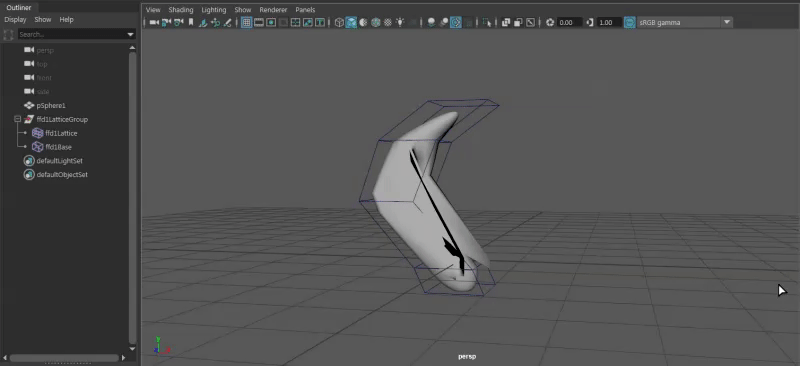This screenshot has height=366, width=800.
Task: Select ffd1Lattice in the Outliner
Action: 61,133
